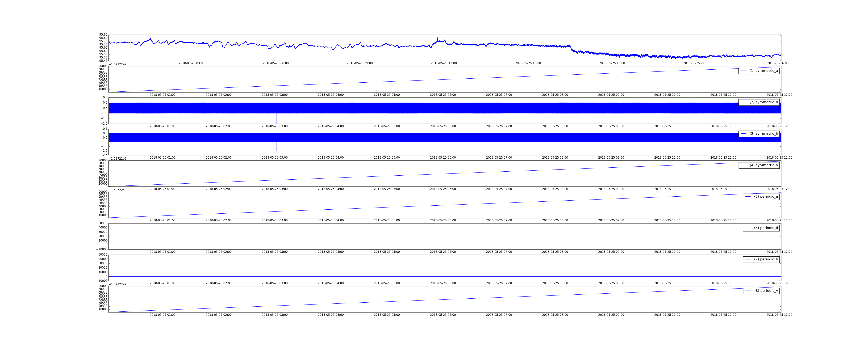Click the 06:00 tick label under the periodic_v plot
Screen dimensions: 868x347
(x=443, y=315)
